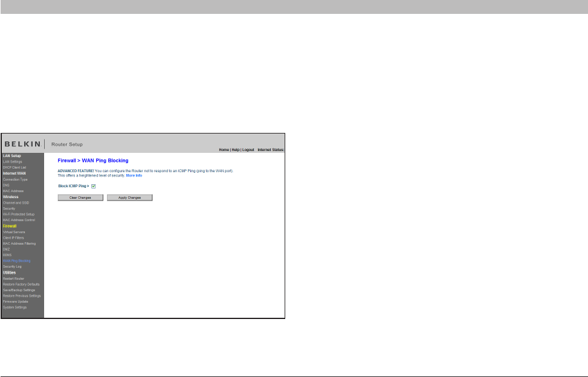Open the More Info link

(134, 175)
